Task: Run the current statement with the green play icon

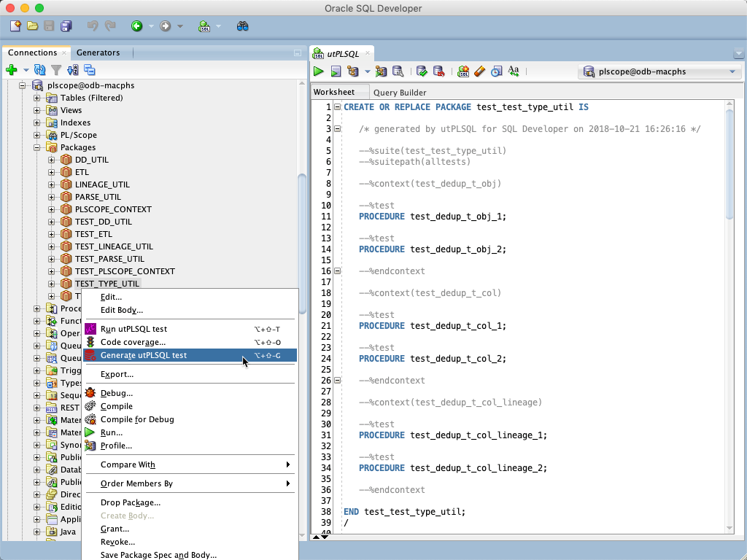Action: (319, 71)
